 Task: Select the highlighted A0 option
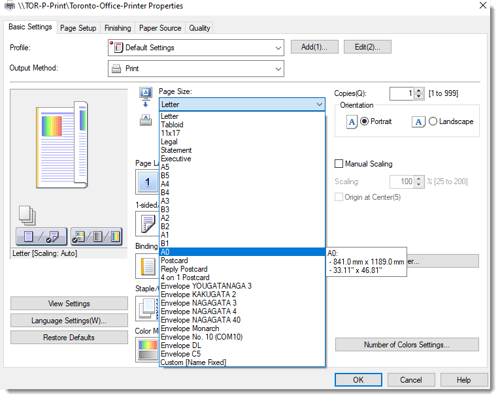pos(242,252)
